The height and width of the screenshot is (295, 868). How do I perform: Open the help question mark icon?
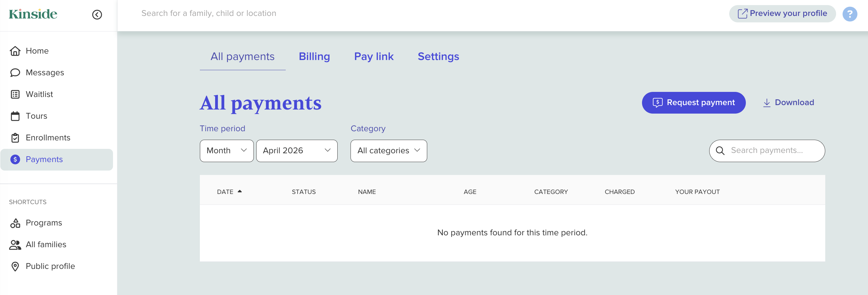pyautogui.click(x=850, y=14)
